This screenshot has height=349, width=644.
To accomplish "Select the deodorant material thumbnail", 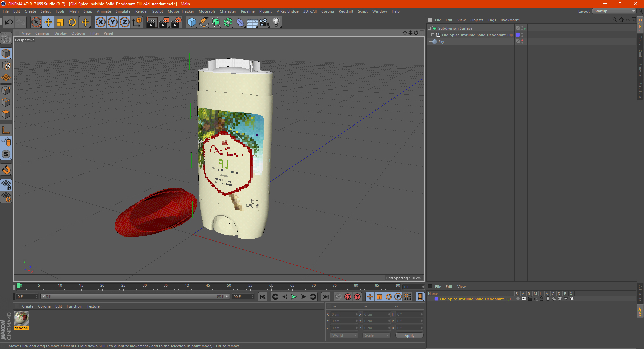I will point(21,318).
